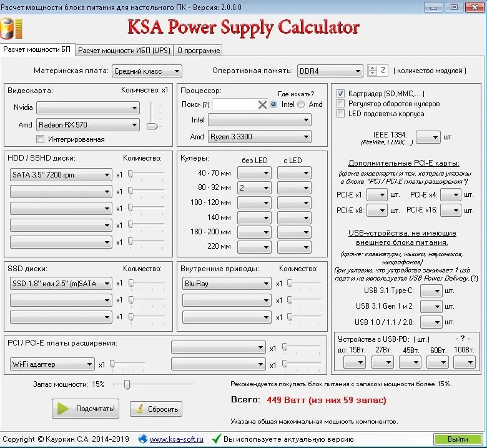Open the 220 мм с LED cooler dropdown
The height and width of the screenshot is (448, 487).
click(294, 247)
